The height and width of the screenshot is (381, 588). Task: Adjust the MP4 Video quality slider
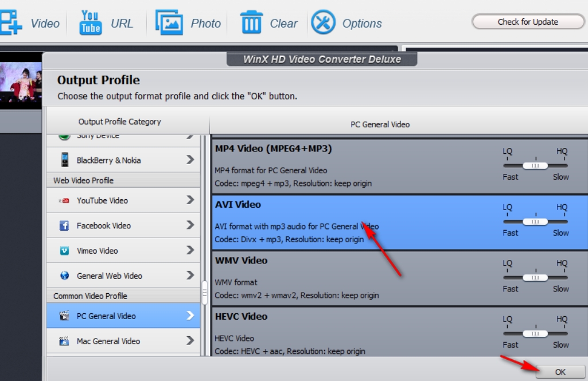535,166
